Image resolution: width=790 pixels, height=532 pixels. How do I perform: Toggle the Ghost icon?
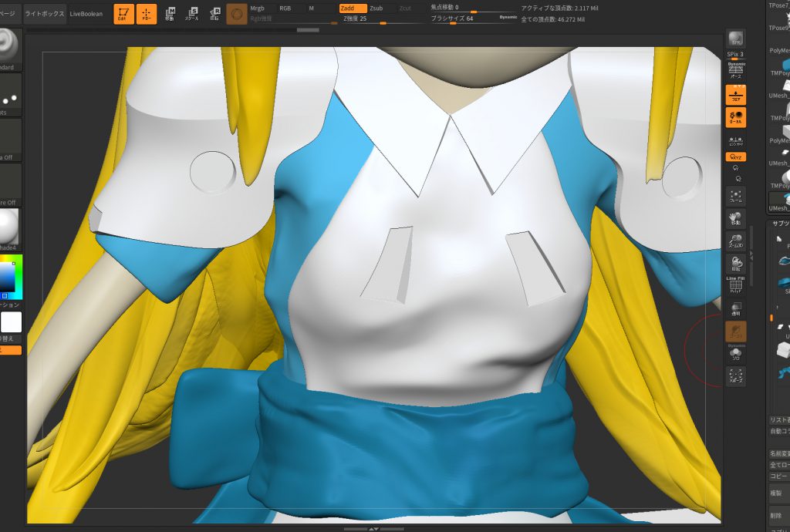[736, 332]
